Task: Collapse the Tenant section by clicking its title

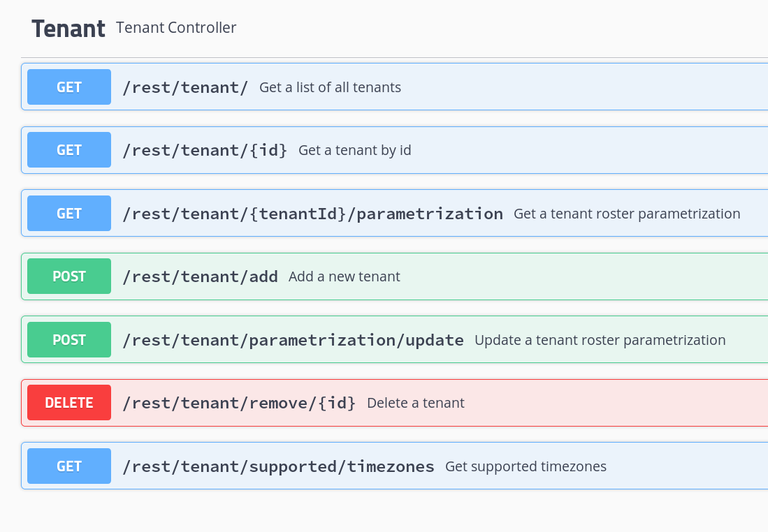Action: 68,28
